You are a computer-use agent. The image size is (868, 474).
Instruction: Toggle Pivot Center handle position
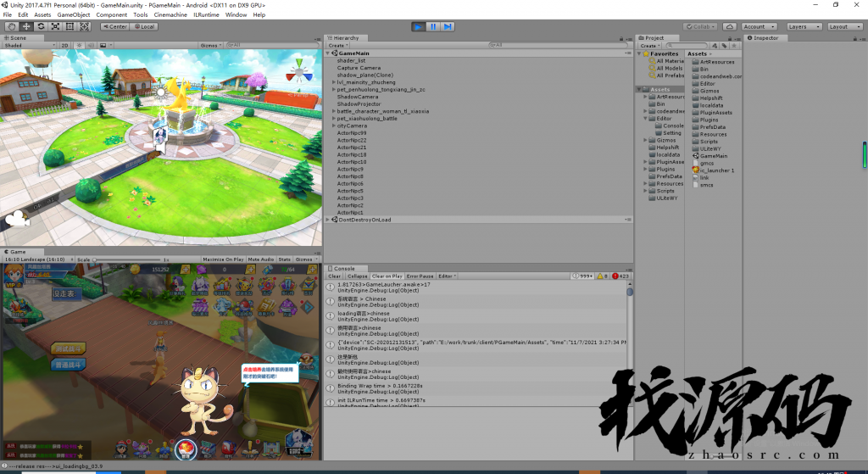pos(114,26)
